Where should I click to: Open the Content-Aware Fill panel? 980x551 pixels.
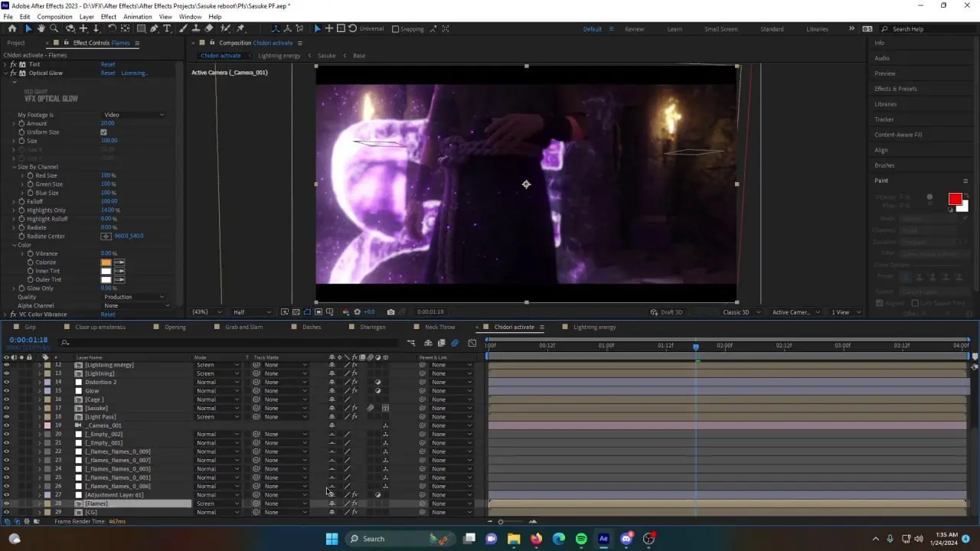pyautogui.click(x=898, y=135)
